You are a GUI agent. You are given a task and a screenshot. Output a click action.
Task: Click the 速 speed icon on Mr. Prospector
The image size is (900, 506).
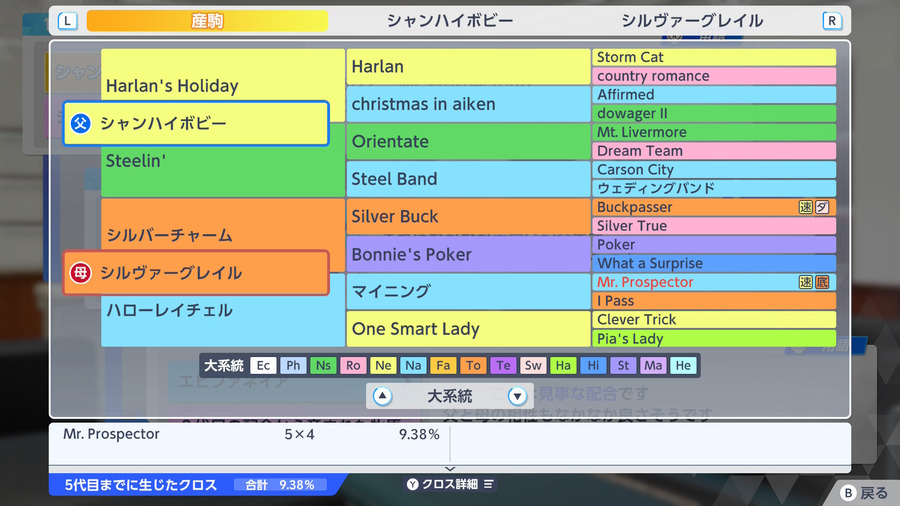pos(806,282)
